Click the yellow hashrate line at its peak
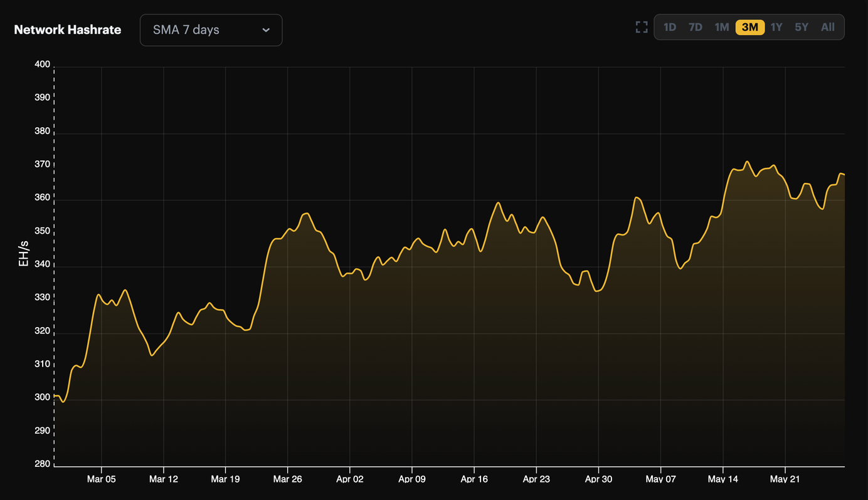The image size is (868, 500). click(x=748, y=162)
